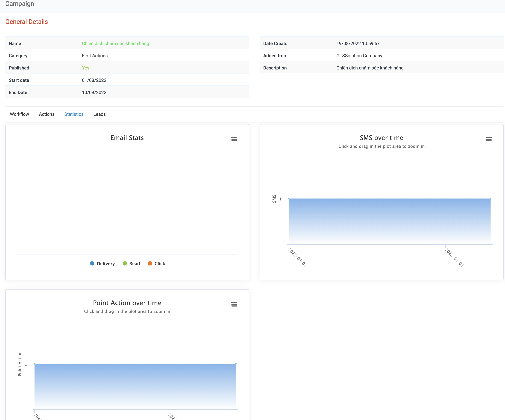Open the Leads tab
The height and width of the screenshot is (420, 505).
point(99,114)
